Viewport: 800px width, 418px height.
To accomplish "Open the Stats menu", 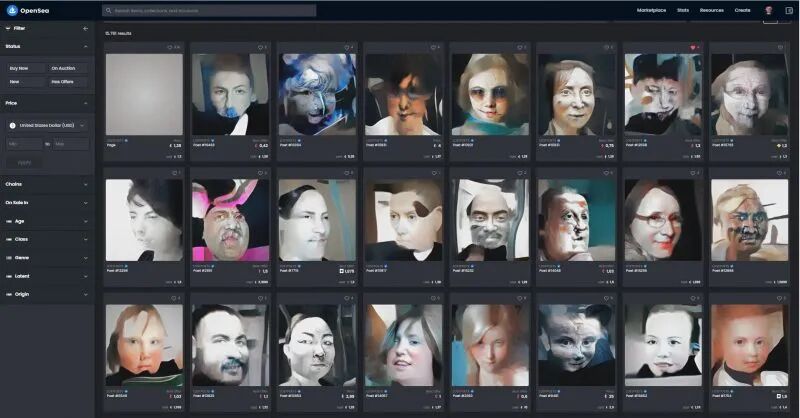I will [x=683, y=10].
